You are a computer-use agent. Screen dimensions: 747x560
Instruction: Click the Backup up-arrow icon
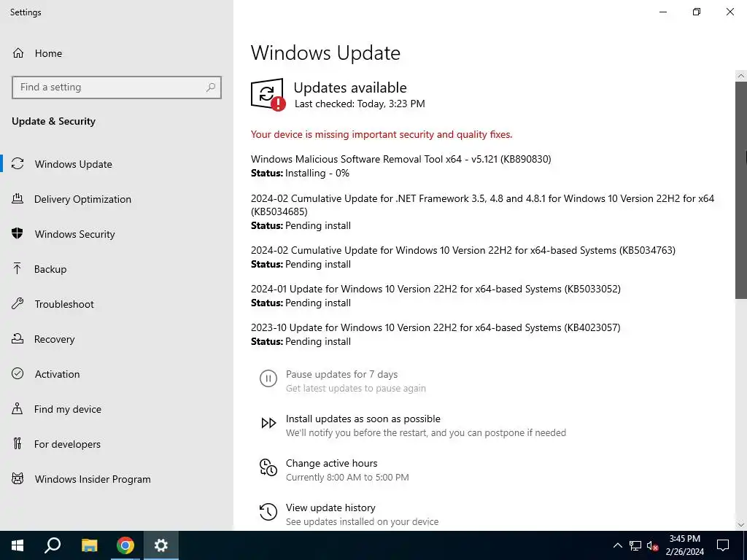pos(18,268)
